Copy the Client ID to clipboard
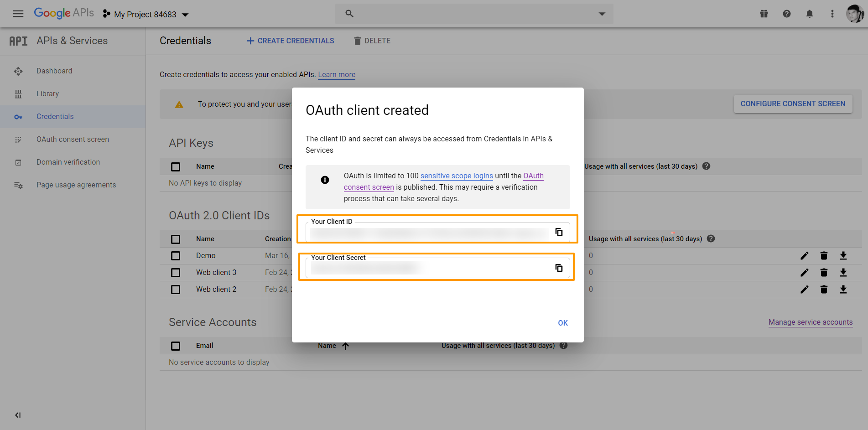Image resolution: width=868 pixels, height=430 pixels. 559,232
